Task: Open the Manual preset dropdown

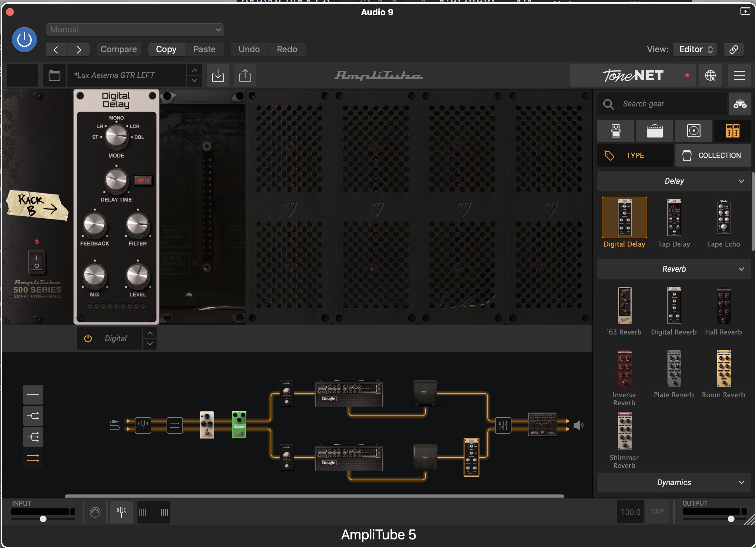Action: click(x=135, y=29)
